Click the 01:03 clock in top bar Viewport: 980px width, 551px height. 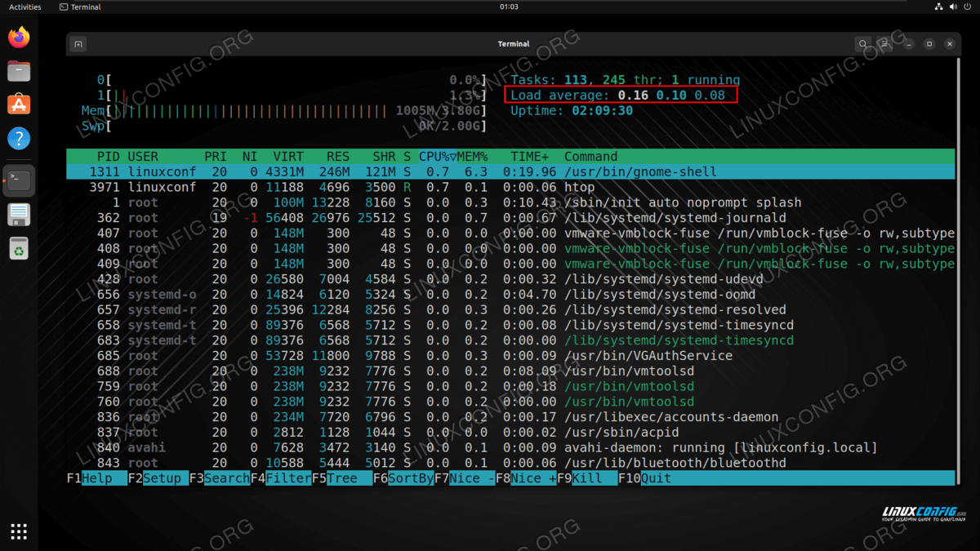point(509,7)
